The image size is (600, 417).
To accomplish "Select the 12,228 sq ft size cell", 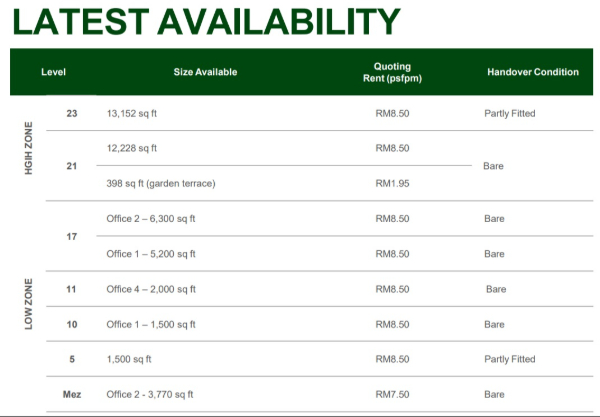I will coord(132,148).
